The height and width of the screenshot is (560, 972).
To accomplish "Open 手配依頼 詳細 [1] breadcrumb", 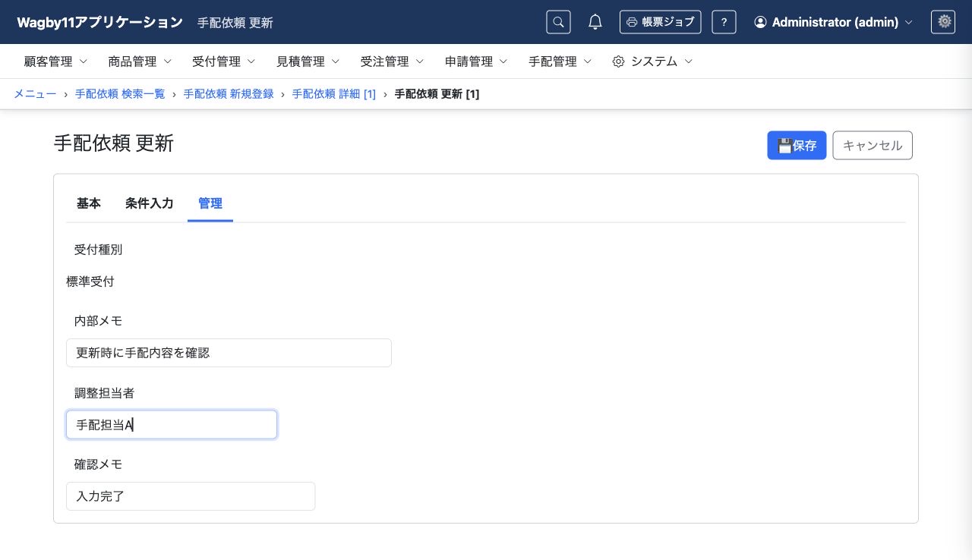I will (x=334, y=94).
